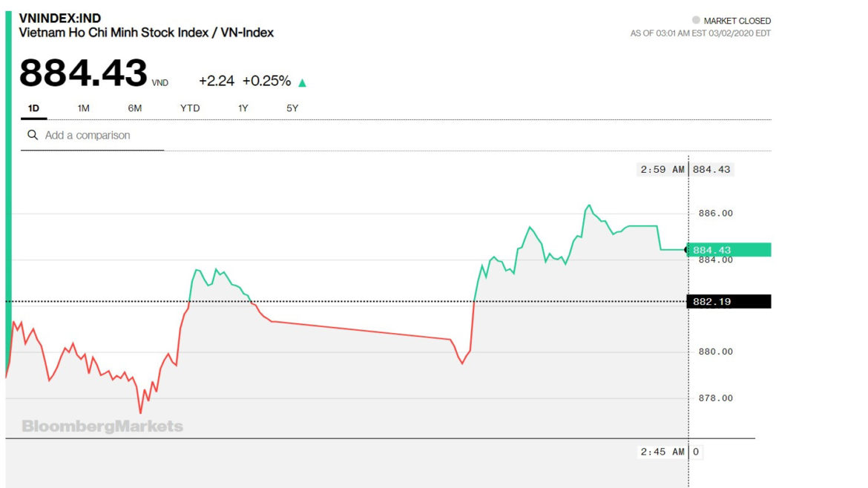Viewport: 868px width, 488px height.
Task: Switch to the 1M time range
Action: click(83, 108)
